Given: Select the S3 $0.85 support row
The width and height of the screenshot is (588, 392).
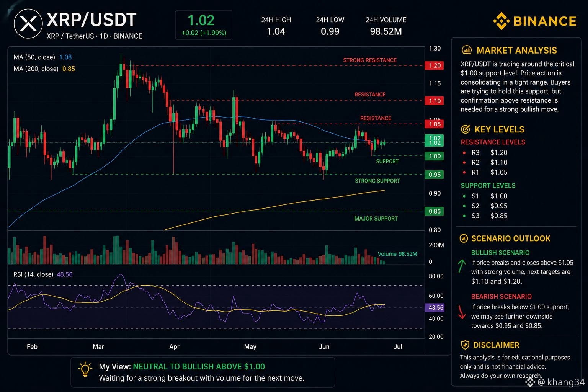Looking at the screenshot, I should [x=485, y=216].
